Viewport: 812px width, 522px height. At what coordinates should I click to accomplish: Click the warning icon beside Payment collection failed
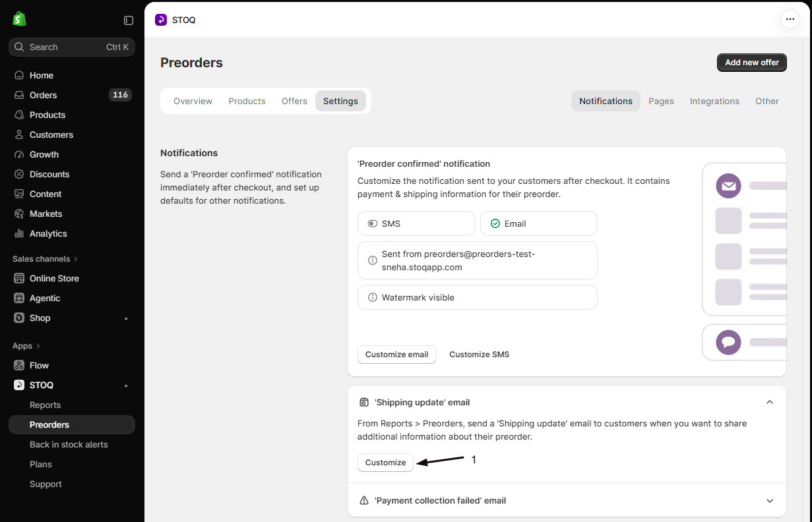point(364,500)
